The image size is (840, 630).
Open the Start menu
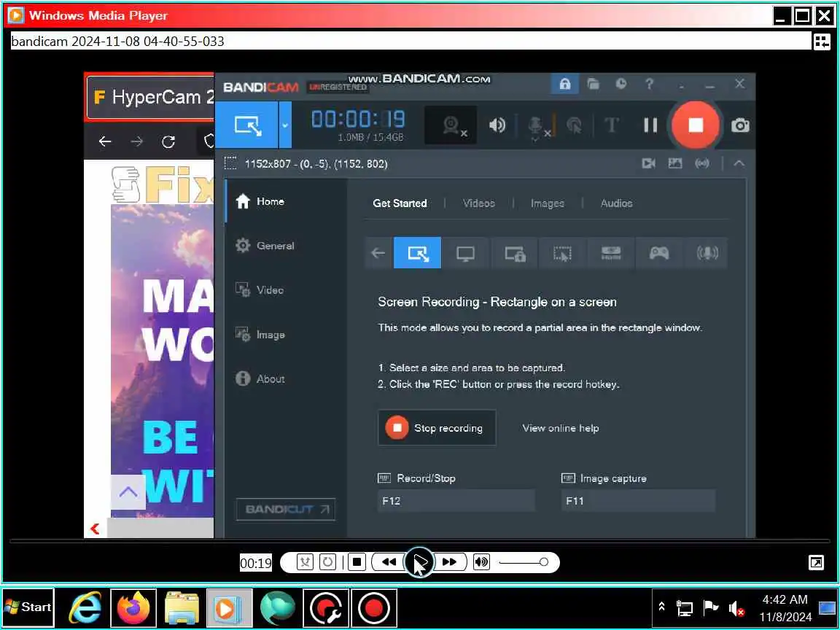tap(28, 607)
